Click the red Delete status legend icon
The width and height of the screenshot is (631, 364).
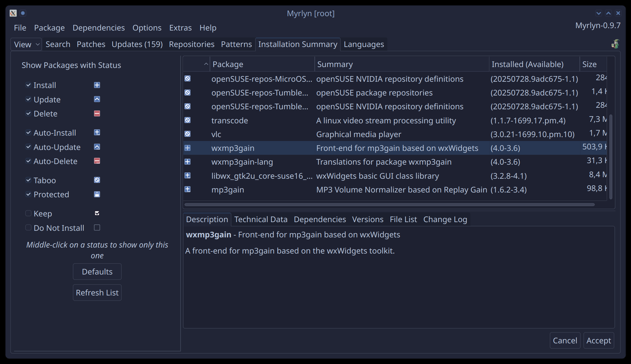coord(97,113)
